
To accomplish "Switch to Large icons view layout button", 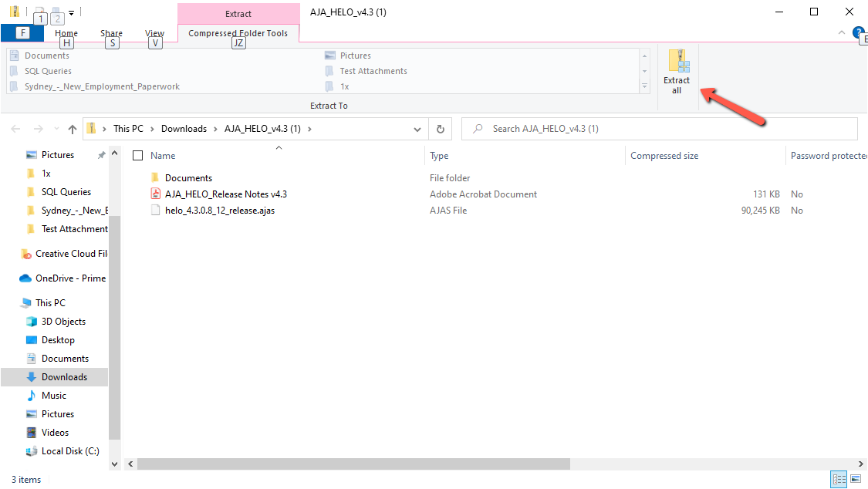I will [856, 479].
